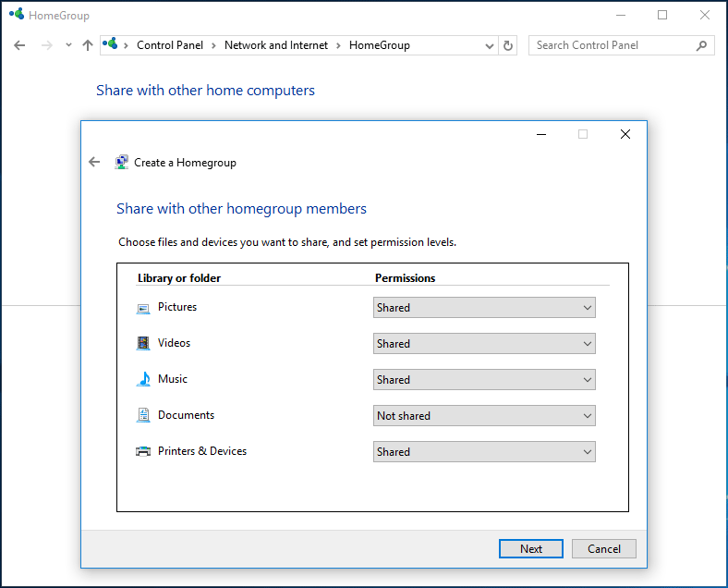
Task: Click the 'Pictures' label
Action: coord(177,307)
